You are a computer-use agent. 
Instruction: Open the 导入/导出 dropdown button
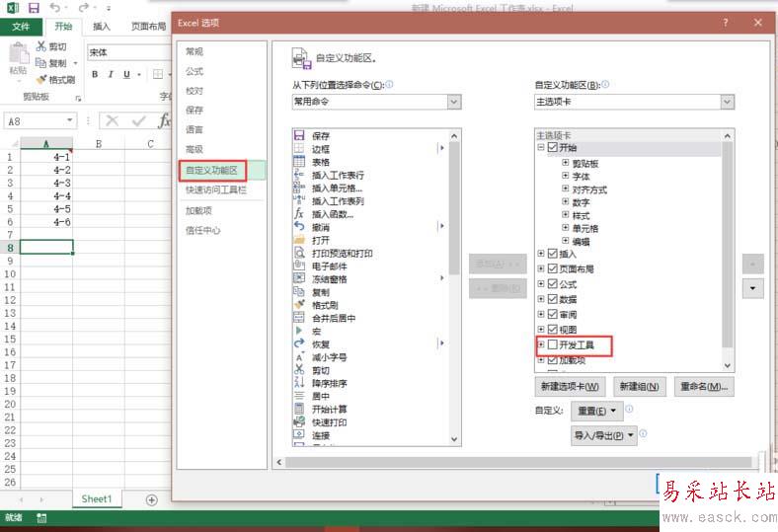coord(604,436)
